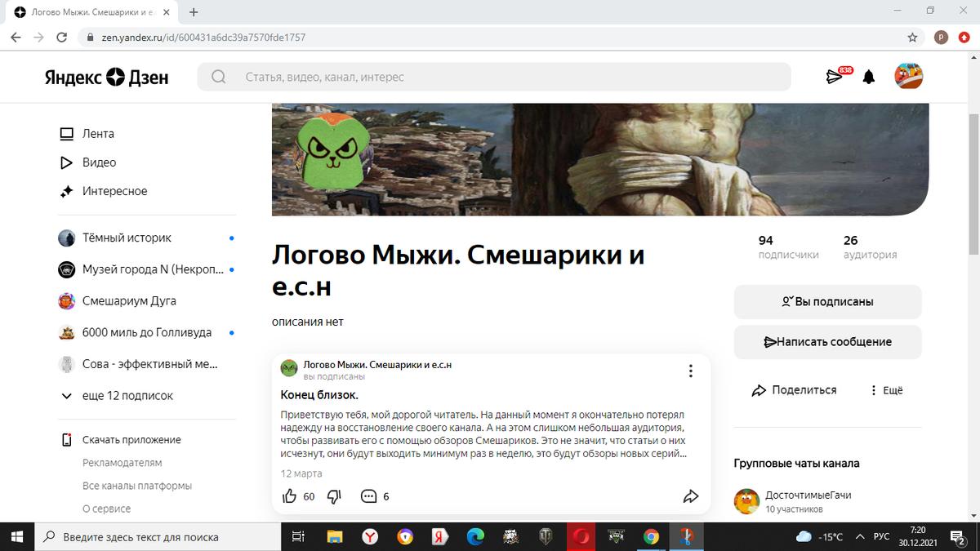Open Интересное section in sidebar

coord(104,191)
